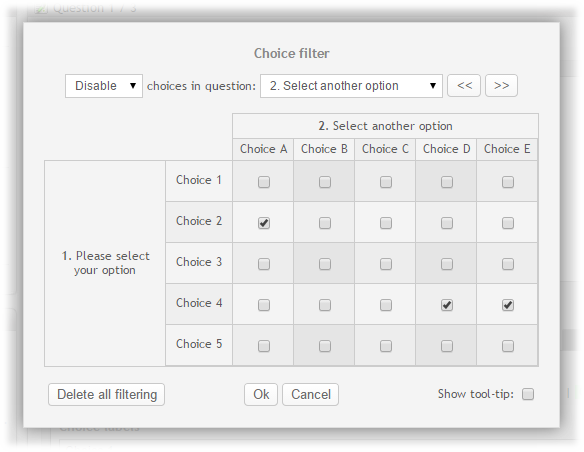Open the '2. Select another option' question dropdown
Screen dimensions: 584x452
point(351,86)
